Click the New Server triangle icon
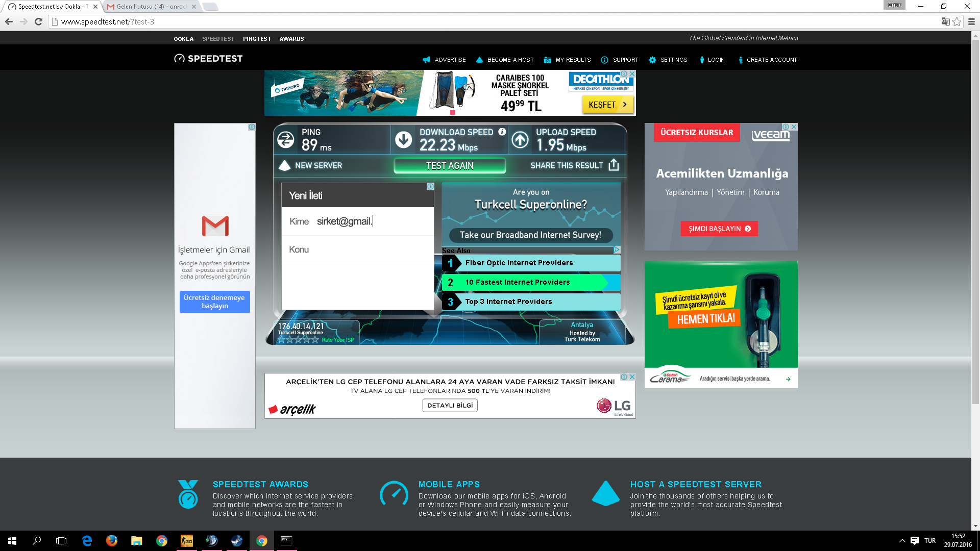980x551 pixels. click(284, 165)
